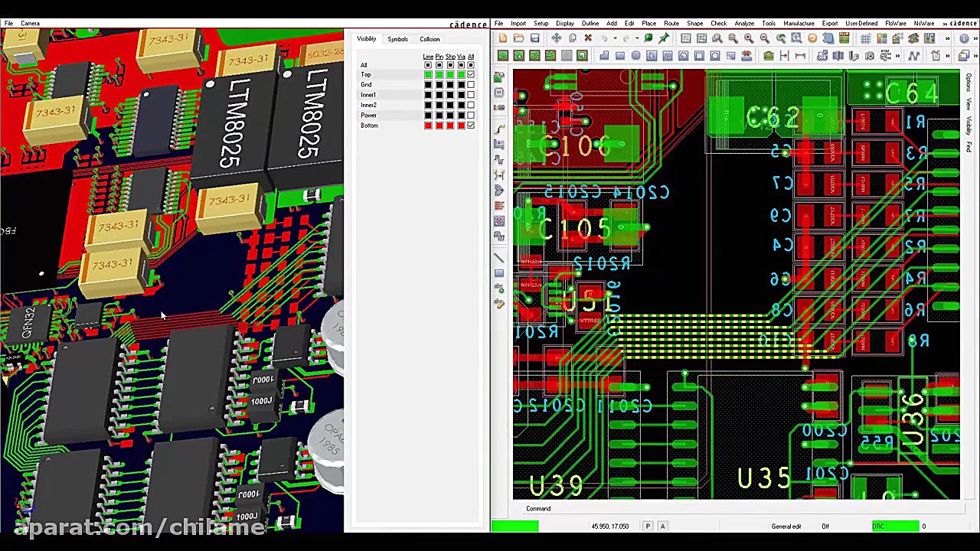Click the Move (four-arrow) tool icon
The image size is (980, 551).
pos(556,38)
